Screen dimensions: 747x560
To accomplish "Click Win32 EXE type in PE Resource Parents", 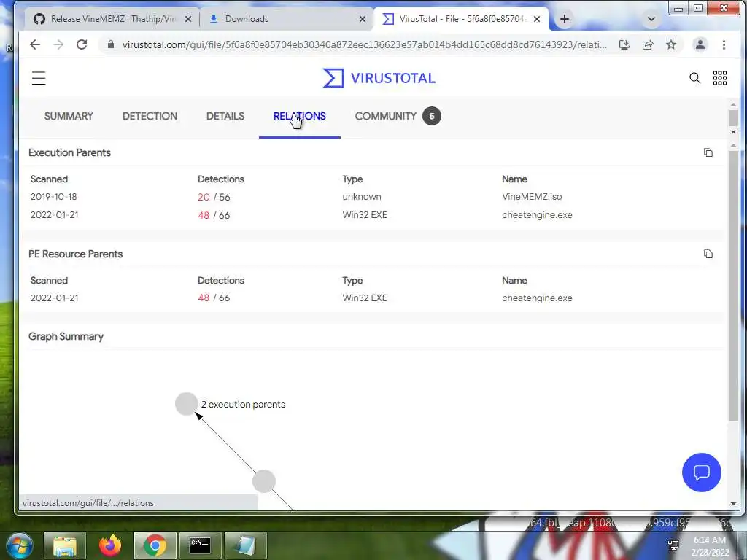I will (365, 298).
